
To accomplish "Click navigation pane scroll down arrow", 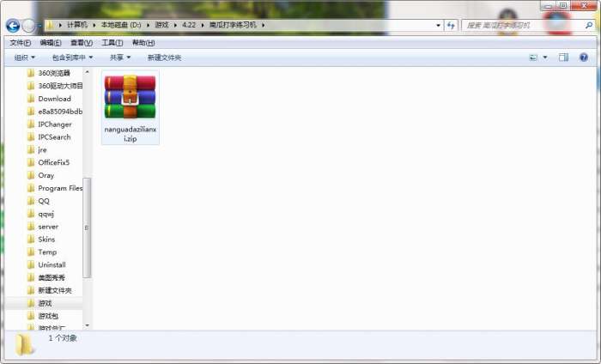I will pos(87,325).
